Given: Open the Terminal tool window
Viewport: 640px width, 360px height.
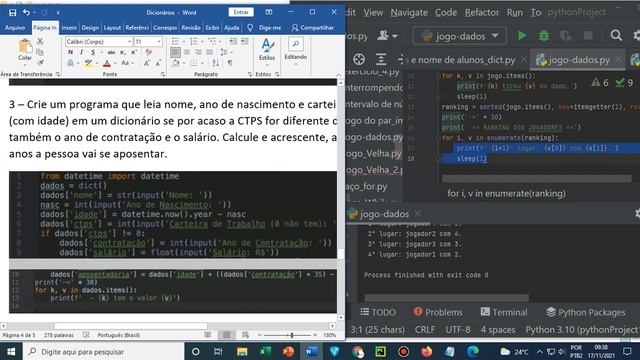Looking at the screenshot, I should click(504, 312).
